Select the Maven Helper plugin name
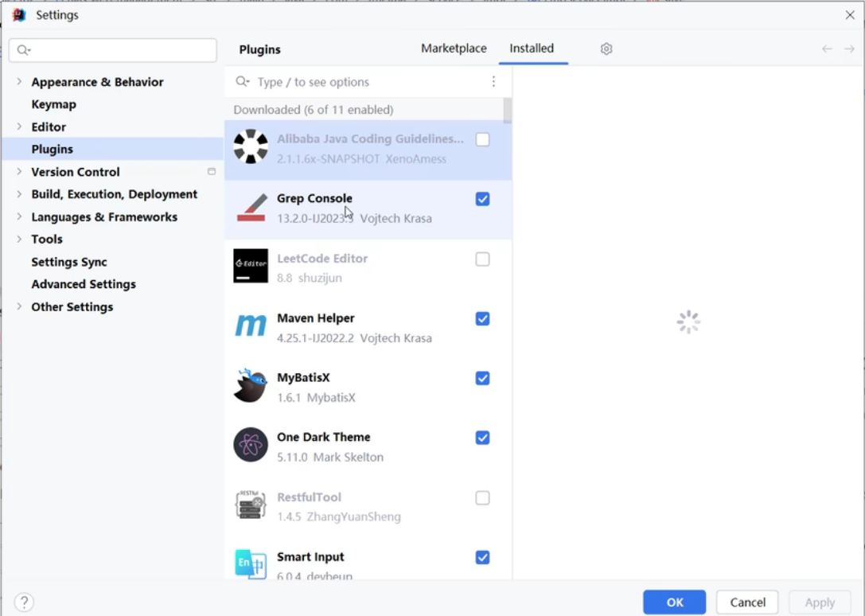The height and width of the screenshot is (616, 865). (x=316, y=318)
